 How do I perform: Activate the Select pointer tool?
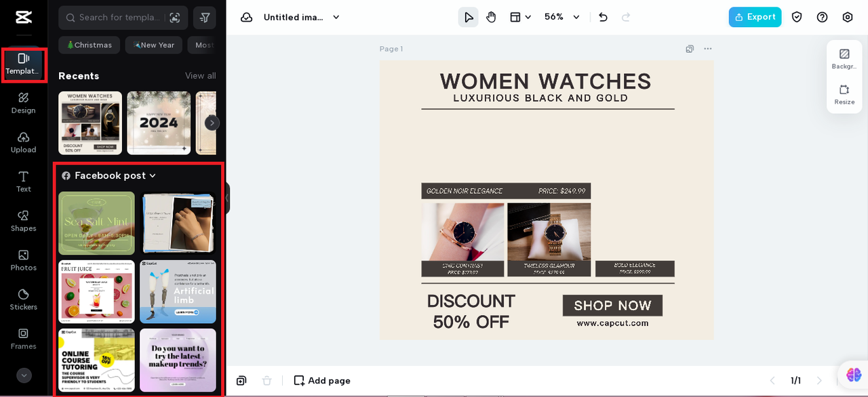point(468,17)
